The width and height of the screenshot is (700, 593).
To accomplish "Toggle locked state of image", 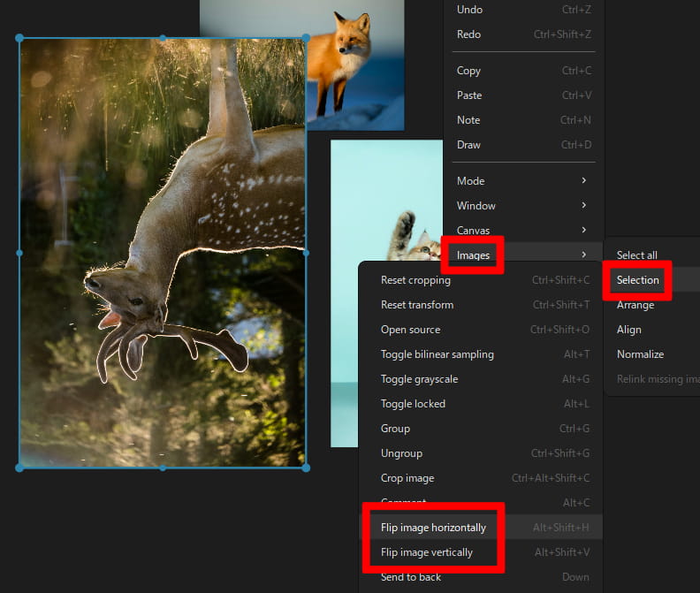I will point(413,404).
